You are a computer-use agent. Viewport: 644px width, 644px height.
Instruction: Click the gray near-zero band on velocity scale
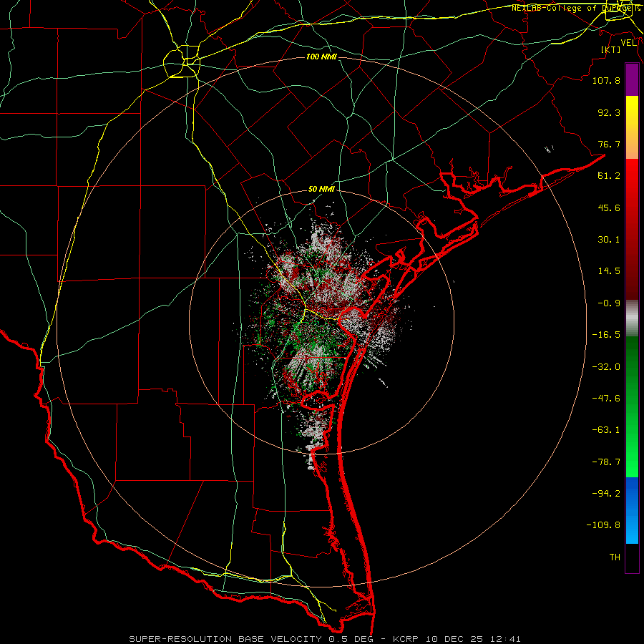pos(632,318)
